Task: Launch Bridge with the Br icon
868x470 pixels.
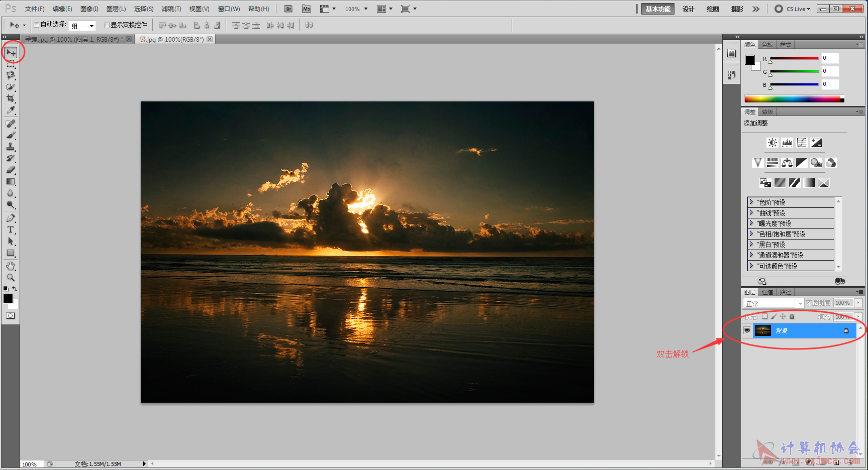Action: tap(288, 9)
